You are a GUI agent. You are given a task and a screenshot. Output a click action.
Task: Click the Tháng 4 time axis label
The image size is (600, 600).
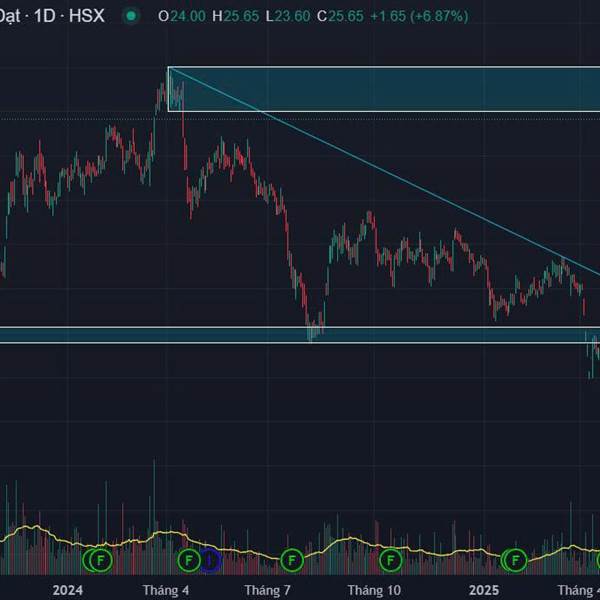pyautogui.click(x=166, y=590)
